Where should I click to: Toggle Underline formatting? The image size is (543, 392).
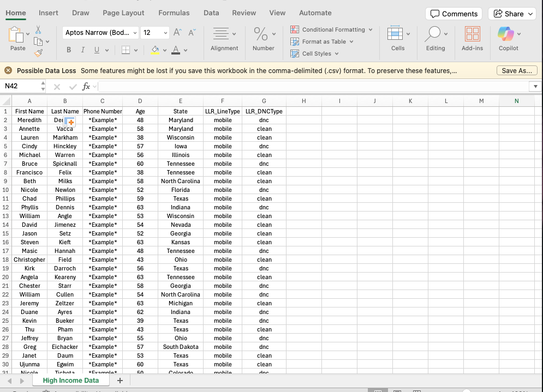coord(97,50)
